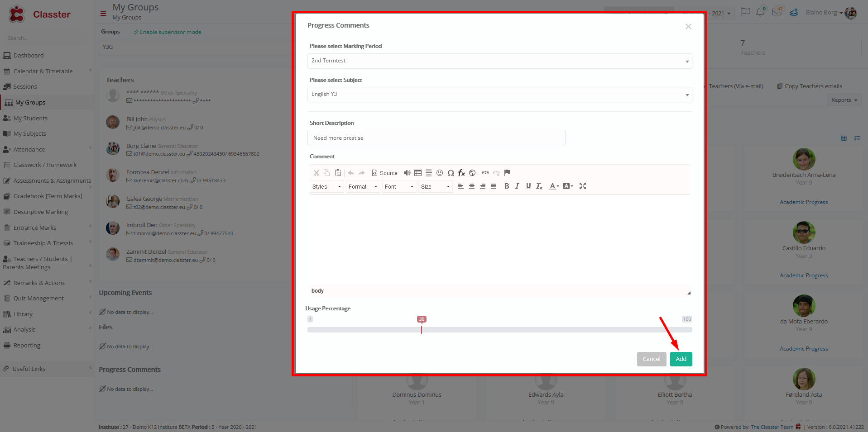The width and height of the screenshot is (868, 432).
Task: Toggle bold formatting
Action: [507, 186]
